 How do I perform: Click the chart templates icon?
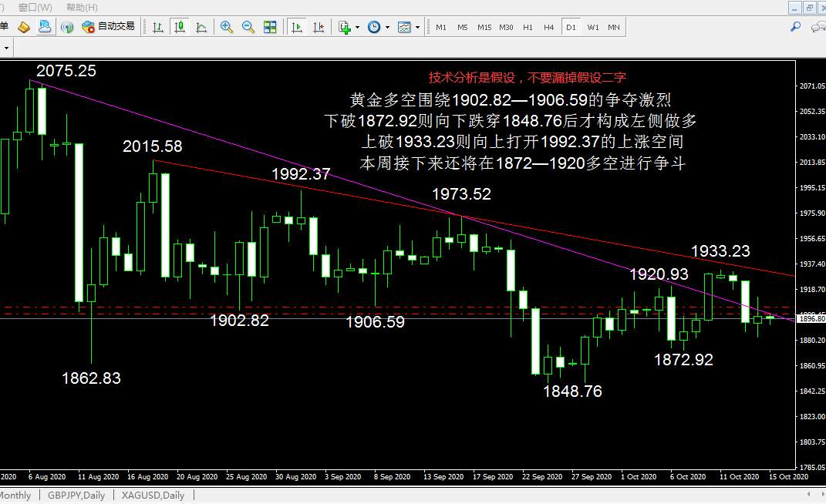404,27
